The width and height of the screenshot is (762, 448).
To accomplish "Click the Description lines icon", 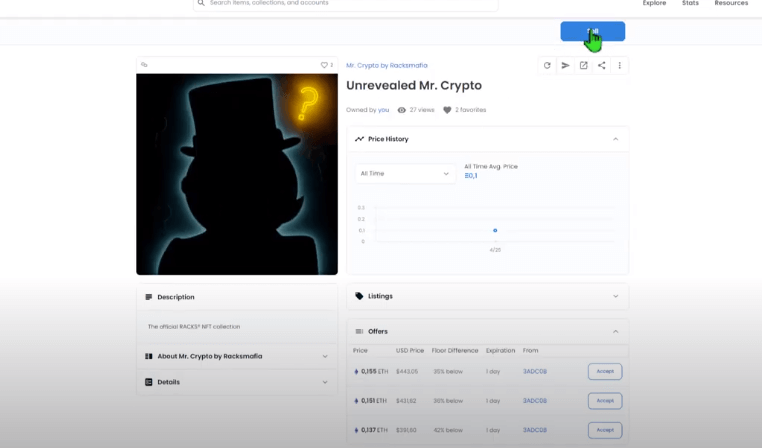I will [x=149, y=297].
